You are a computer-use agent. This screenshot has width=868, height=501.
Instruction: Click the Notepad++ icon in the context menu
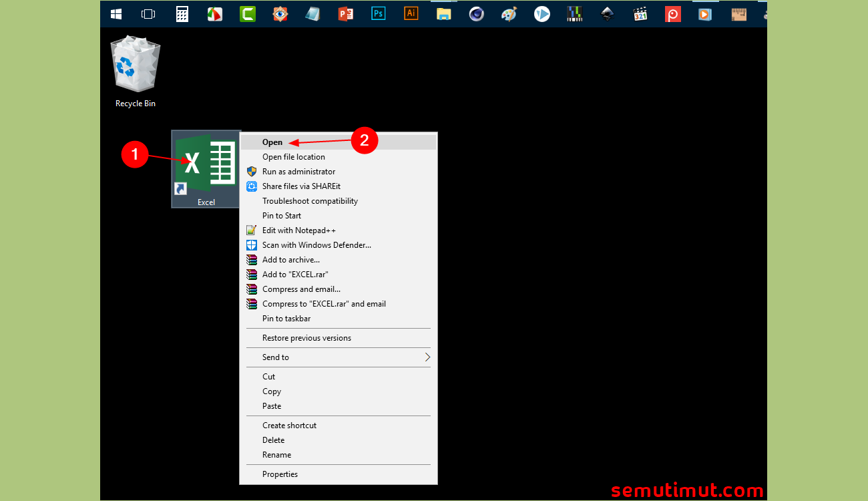pyautogui.click(x=252, y=230)
